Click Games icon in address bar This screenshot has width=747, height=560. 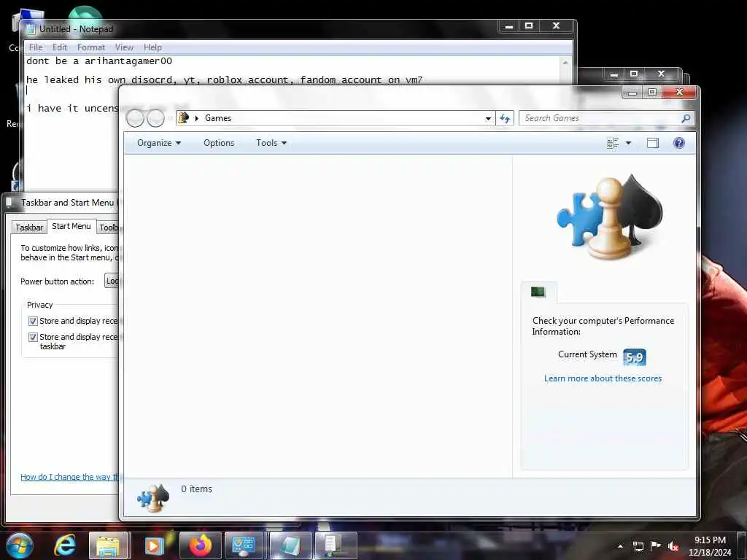point(183,117)
